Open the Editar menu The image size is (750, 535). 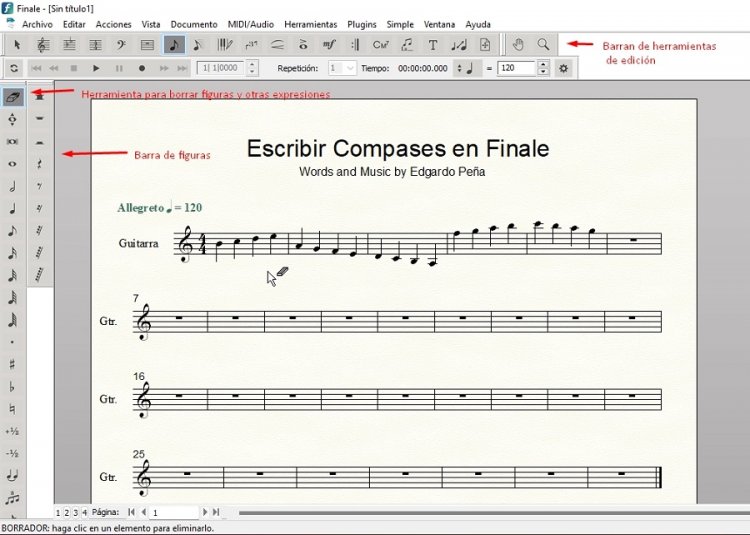click(74, 24)
